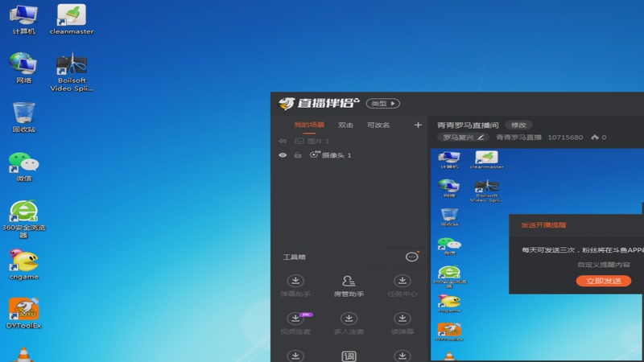Open the 房管助手 tool
The image size is (644, 362).
click(x=349, y=286)
